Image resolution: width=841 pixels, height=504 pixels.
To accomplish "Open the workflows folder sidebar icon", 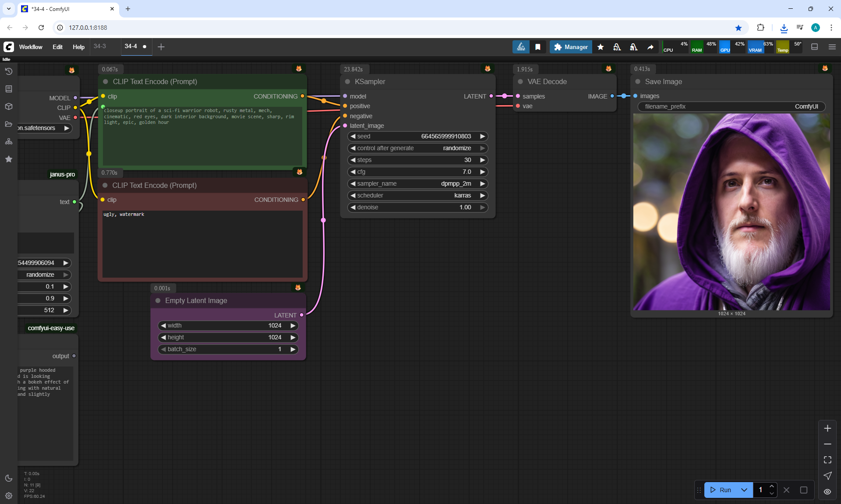I will [8, 124].
